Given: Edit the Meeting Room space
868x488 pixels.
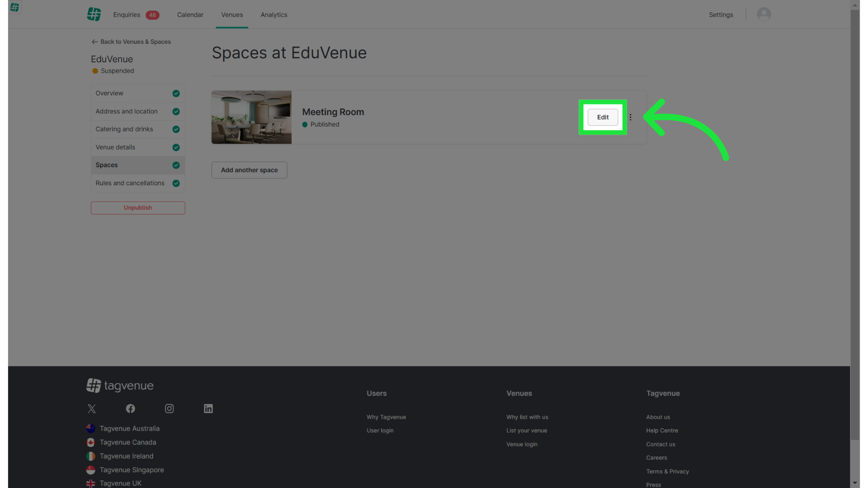Looking at the screenshot, I should coord(603,117).
